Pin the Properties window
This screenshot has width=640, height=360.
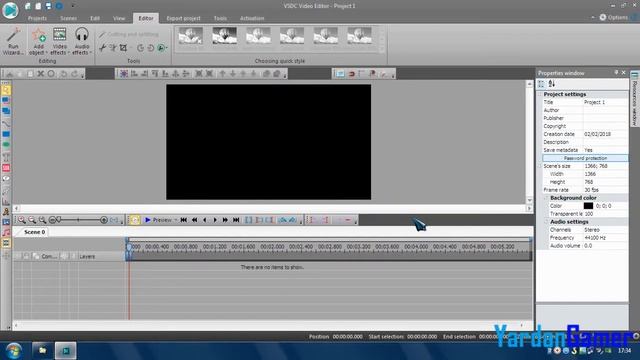coord(616,72)
